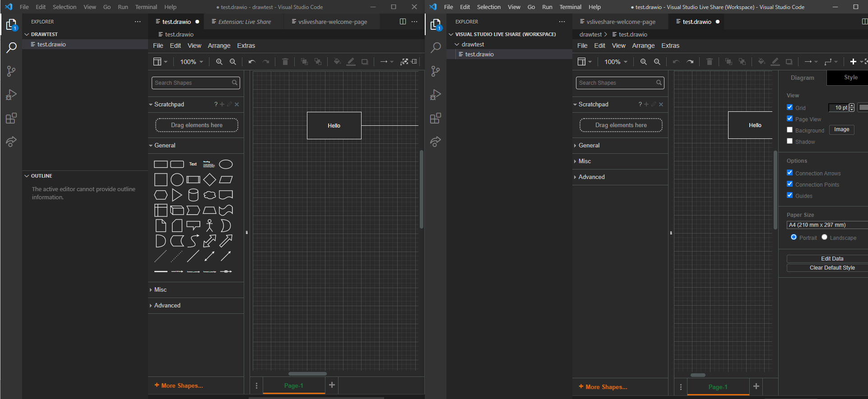
Task: Zoom out in the left window's diagram toolbar
Action: (233, 62)
